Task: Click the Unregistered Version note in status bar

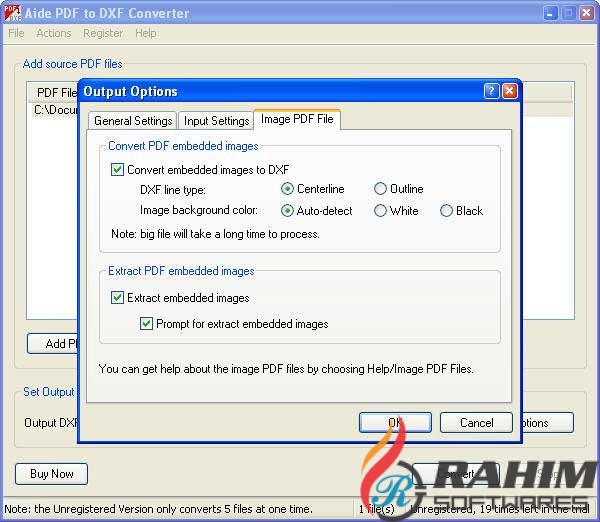Action: tap(158, 509)
